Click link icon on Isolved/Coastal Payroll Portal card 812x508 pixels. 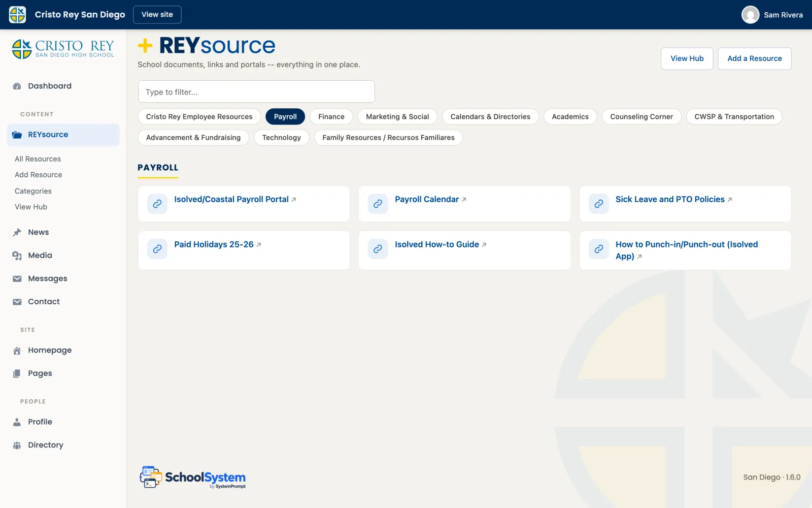(157, 204)
